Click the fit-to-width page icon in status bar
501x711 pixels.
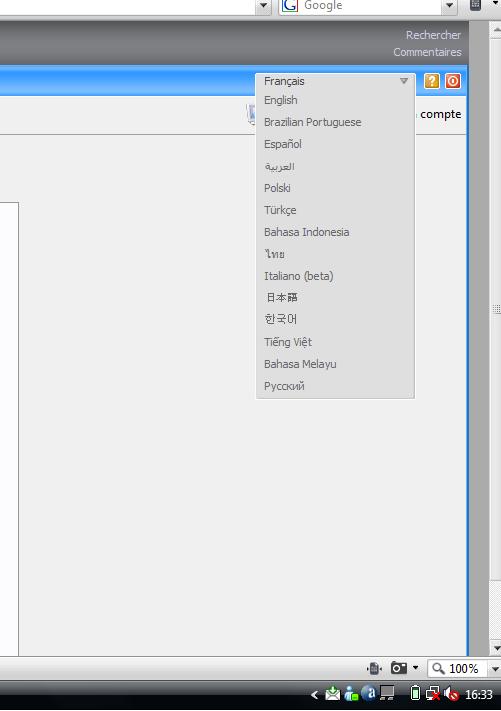click(374, 668)
